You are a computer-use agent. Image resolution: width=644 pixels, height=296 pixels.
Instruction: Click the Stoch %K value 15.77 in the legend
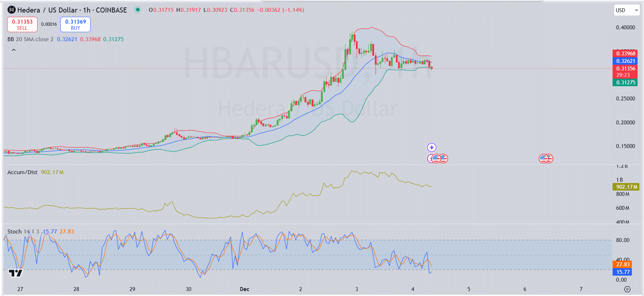50,232
